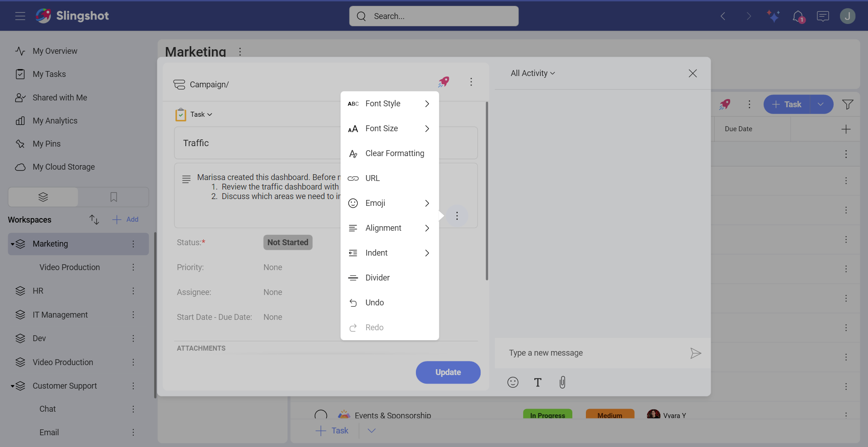Expand the All Activity dropdown

(x=533, y=73)
